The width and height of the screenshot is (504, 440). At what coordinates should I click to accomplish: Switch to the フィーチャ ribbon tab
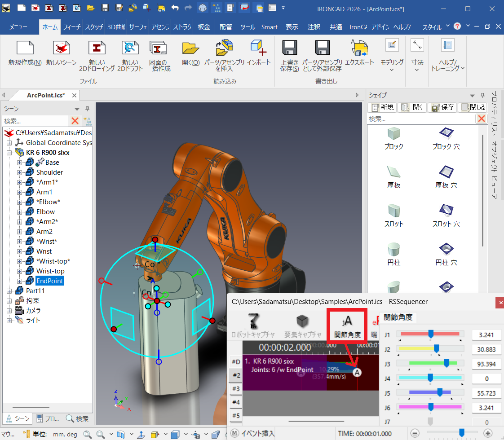[72, 27]
